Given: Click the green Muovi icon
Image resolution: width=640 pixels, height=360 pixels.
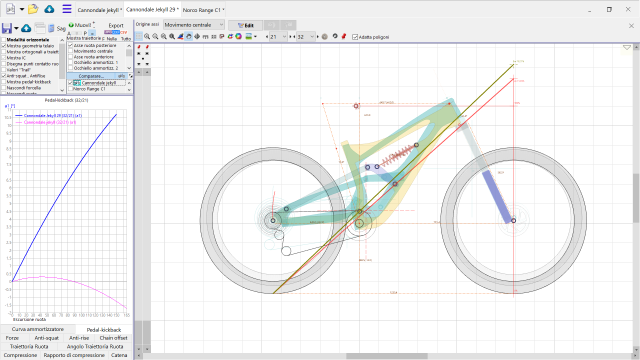Looking at the screenshot, I should pyautogui.click(x=71, y=25).
